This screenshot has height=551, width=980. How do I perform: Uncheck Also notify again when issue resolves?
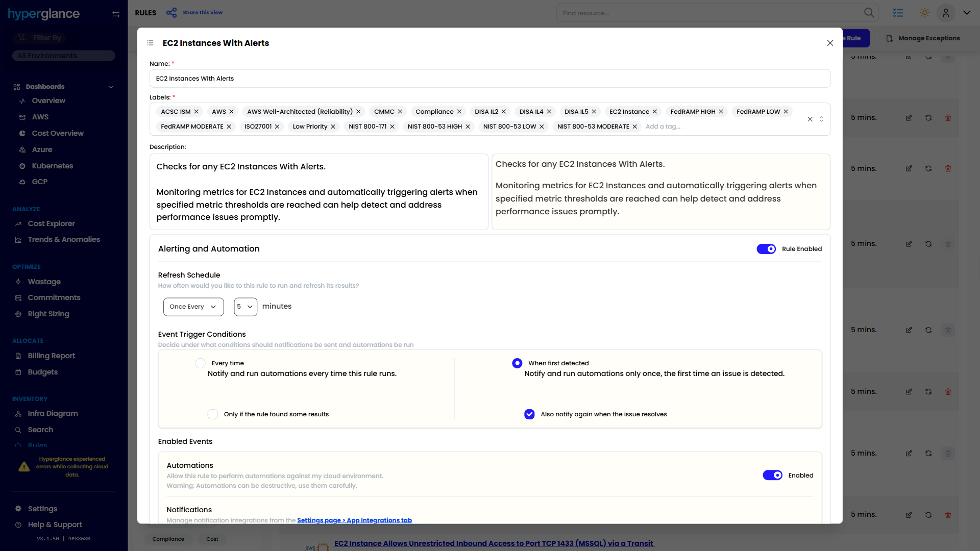click(529, 414)
